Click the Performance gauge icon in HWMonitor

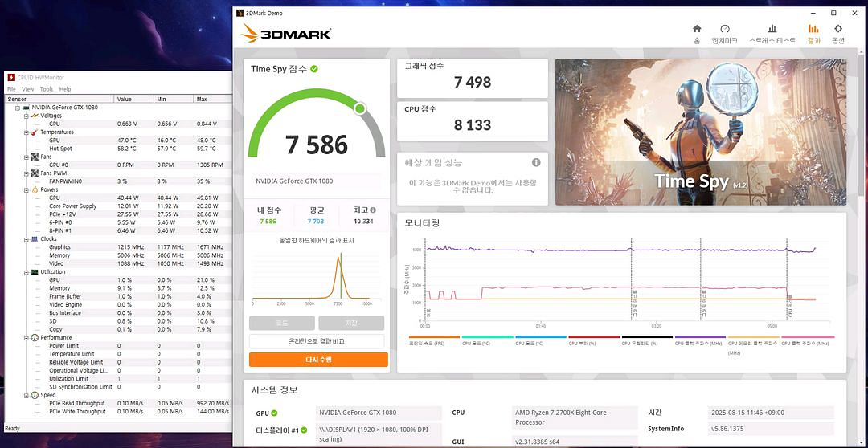(35, 337)
